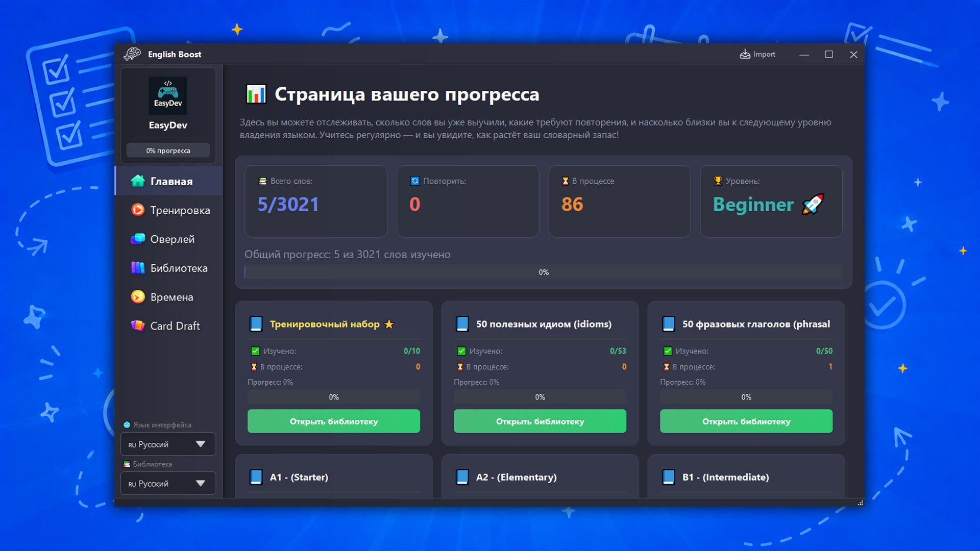Click the Import button label

point(764,54)
